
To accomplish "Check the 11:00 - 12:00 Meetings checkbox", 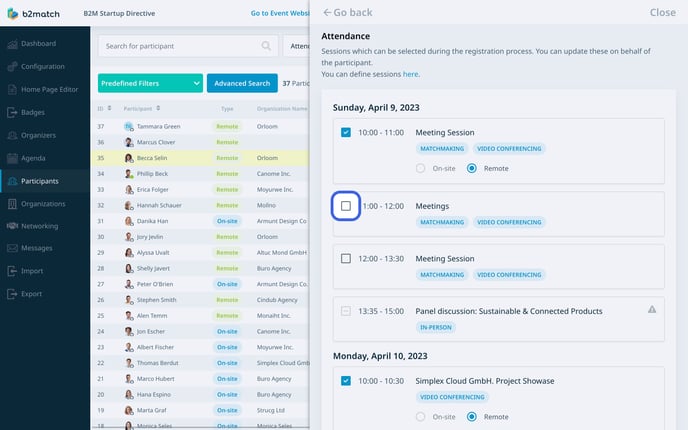I will click(x=346, y=206).
